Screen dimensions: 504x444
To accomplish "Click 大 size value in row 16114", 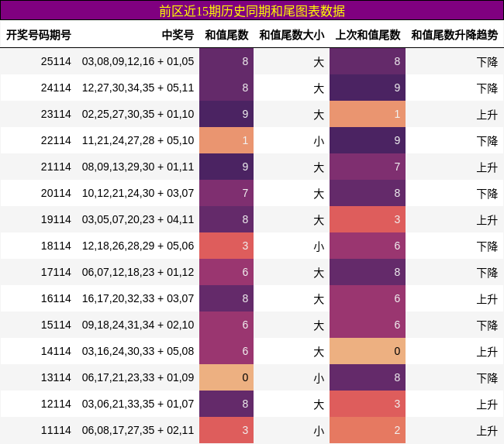I will [x=319, y=299].
